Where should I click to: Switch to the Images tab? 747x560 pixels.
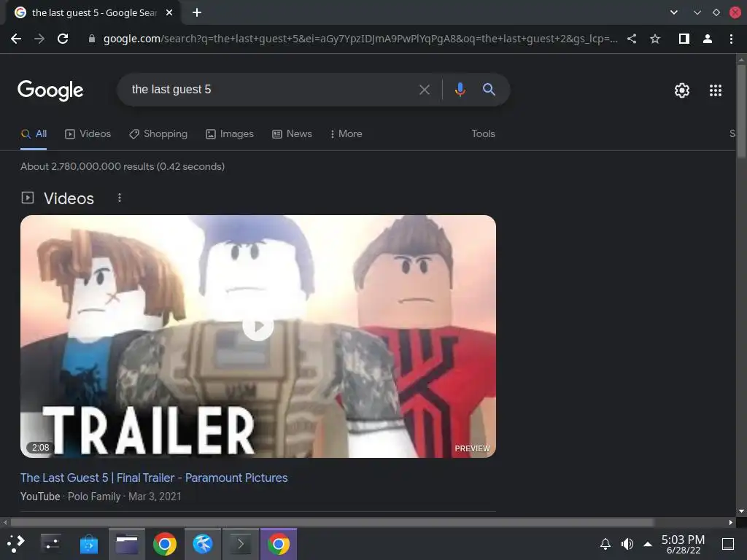click(230, 134)
